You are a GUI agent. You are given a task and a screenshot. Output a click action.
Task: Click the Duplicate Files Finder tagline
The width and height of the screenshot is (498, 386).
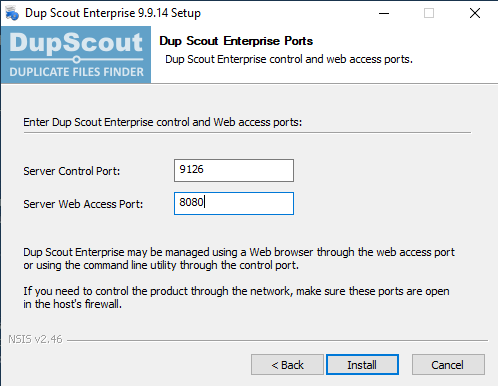(77, 72)
